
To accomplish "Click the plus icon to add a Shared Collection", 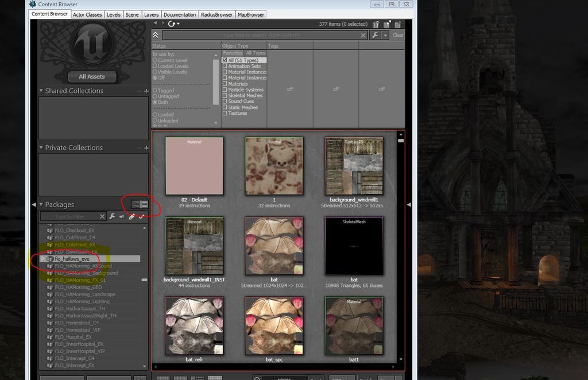I will (x=146, y=91).
